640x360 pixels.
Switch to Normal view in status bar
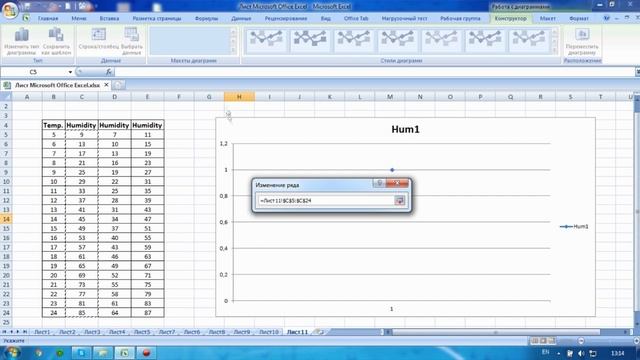pos(535,341)
